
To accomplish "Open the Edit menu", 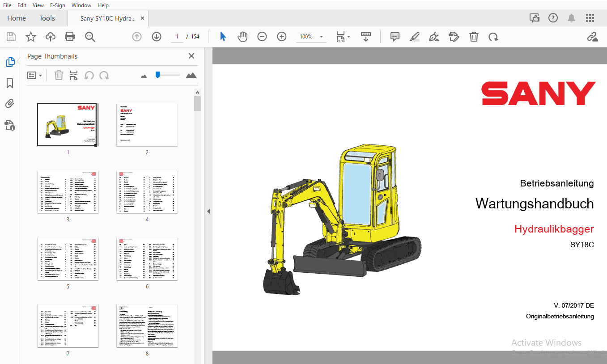I will 22,5.
